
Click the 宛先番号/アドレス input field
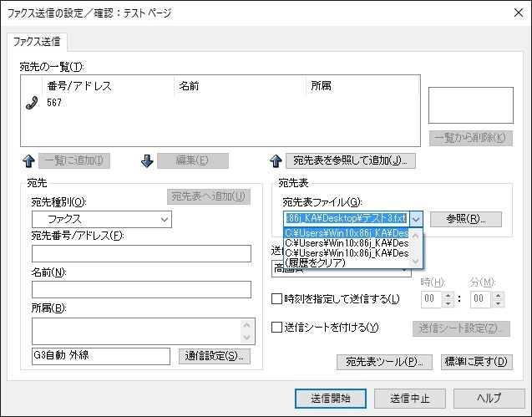141,254
